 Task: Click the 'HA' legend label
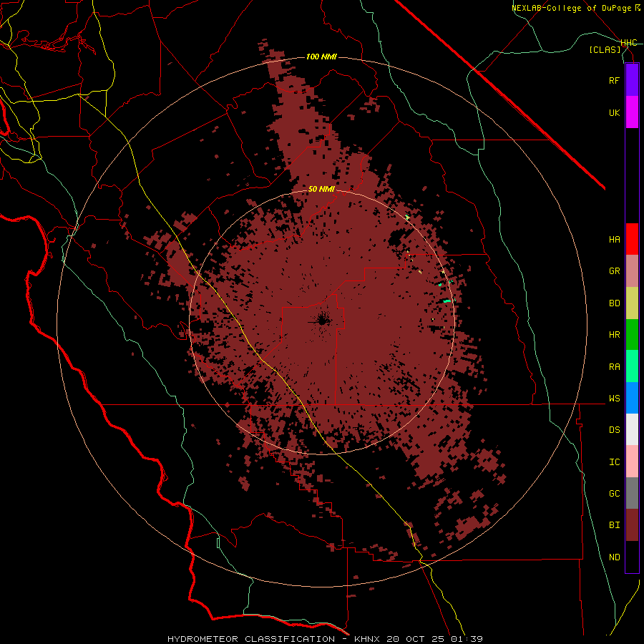point(615,240)
